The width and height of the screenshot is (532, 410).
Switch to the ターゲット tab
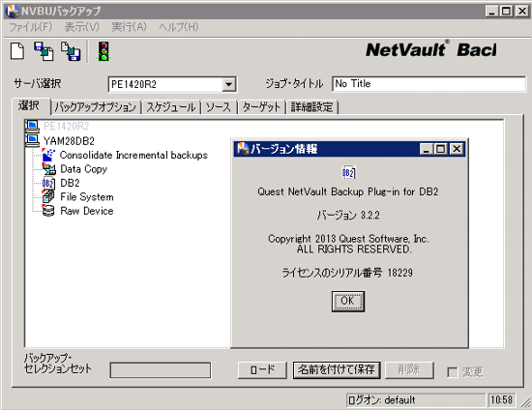pos(261,107)
